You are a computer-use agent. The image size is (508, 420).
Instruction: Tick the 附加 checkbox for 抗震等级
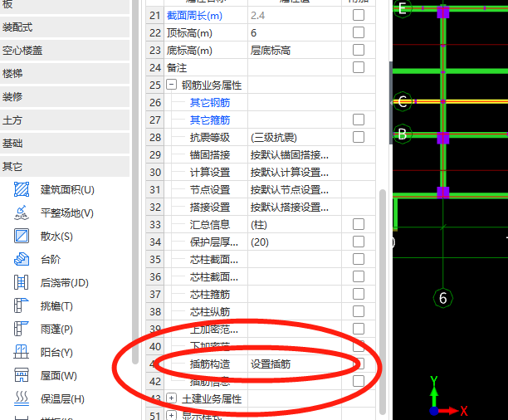pyautogui.click(x=359, y=138)
